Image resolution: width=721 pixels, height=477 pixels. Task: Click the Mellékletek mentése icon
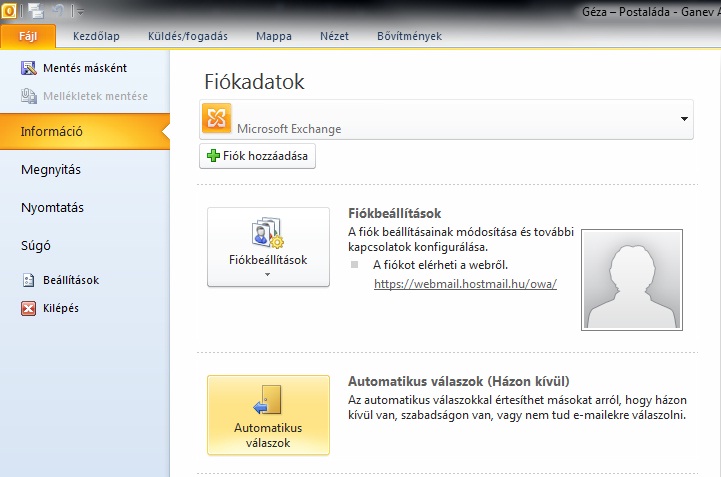[29, 96]
